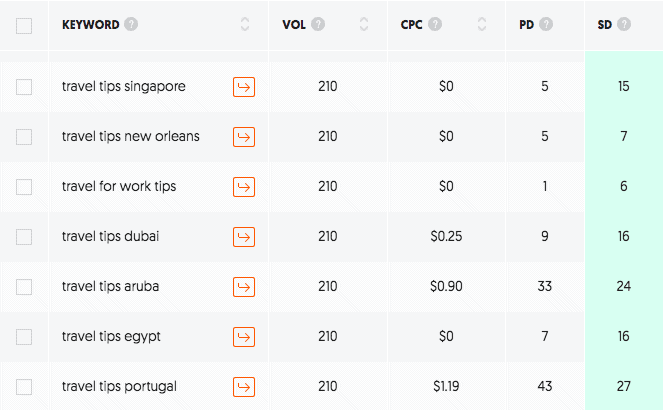667x414 pixels.
Task: Open arrow icon for travel tips aruba
Action: click(244, 287)
